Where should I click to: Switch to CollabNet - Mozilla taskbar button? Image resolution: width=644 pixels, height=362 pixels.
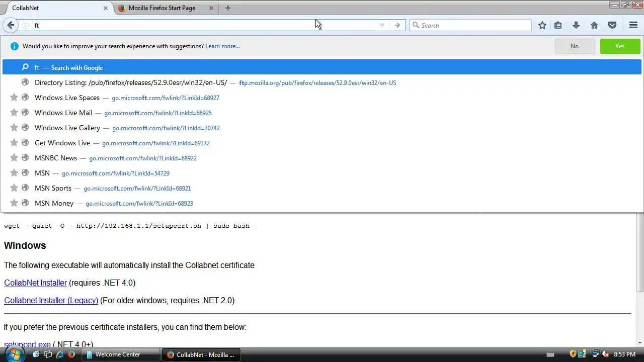point(201,354)
